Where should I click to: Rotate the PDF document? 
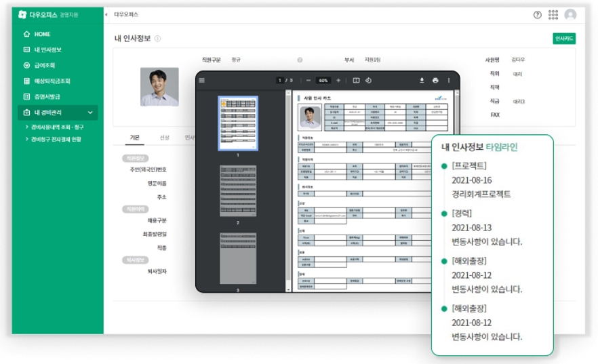[x=368, y=81]
